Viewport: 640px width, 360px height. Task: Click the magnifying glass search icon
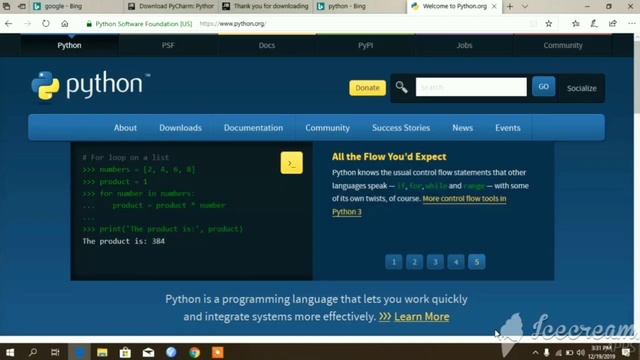point(401,87)
